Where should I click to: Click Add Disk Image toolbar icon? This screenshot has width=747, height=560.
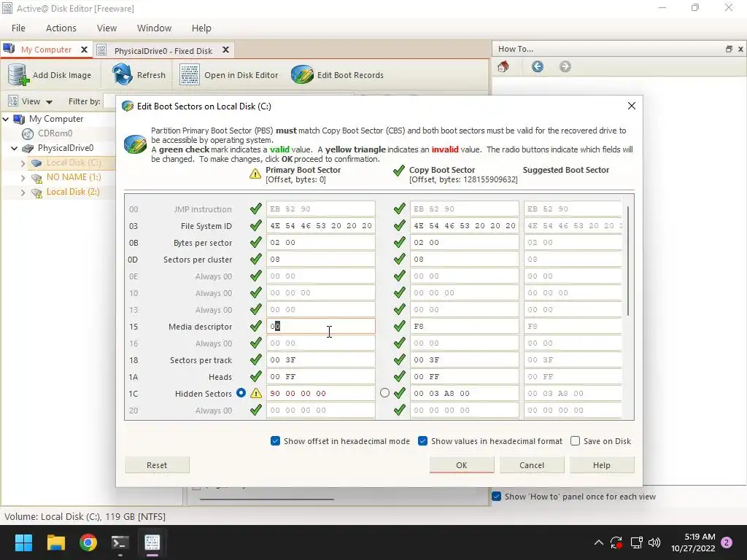coord(18,75)
